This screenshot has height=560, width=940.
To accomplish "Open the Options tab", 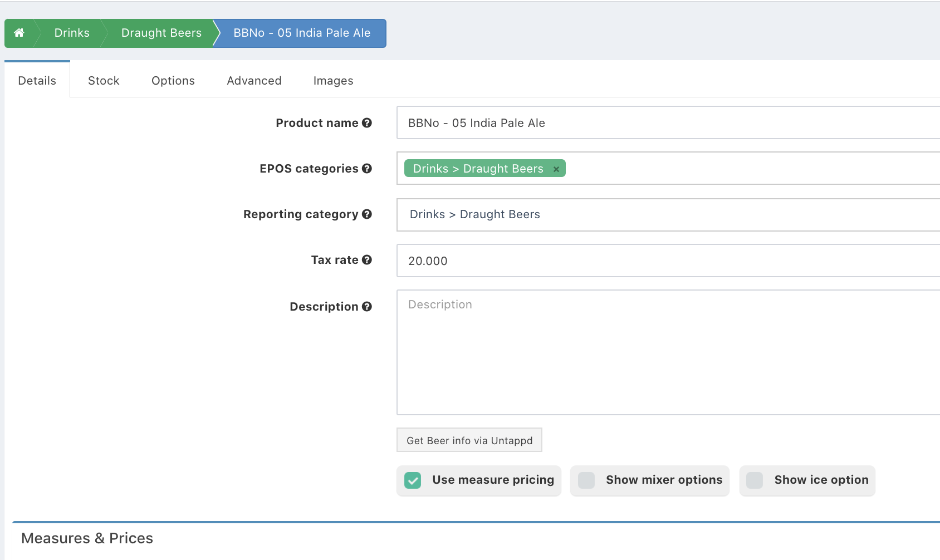I will pos(173,81).
